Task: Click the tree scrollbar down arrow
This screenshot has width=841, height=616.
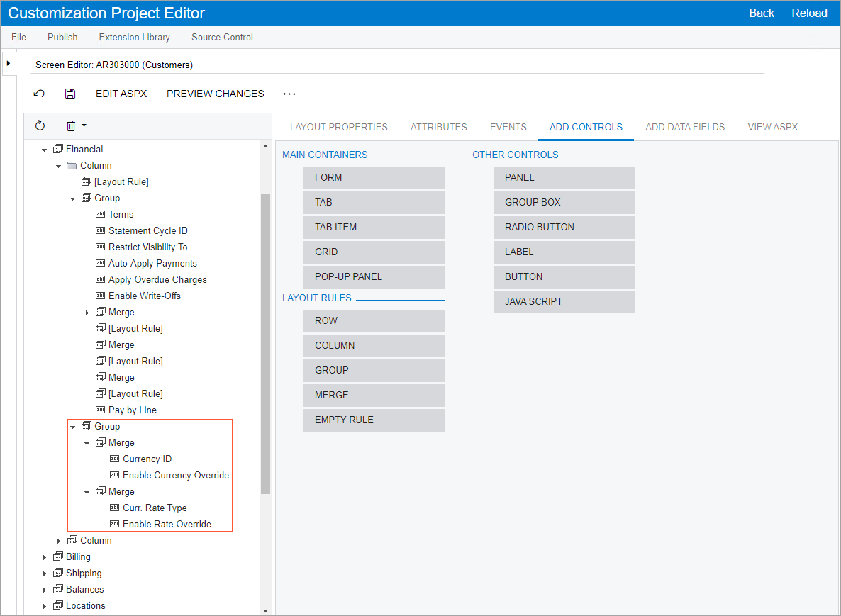Action: tap(266, 610)
